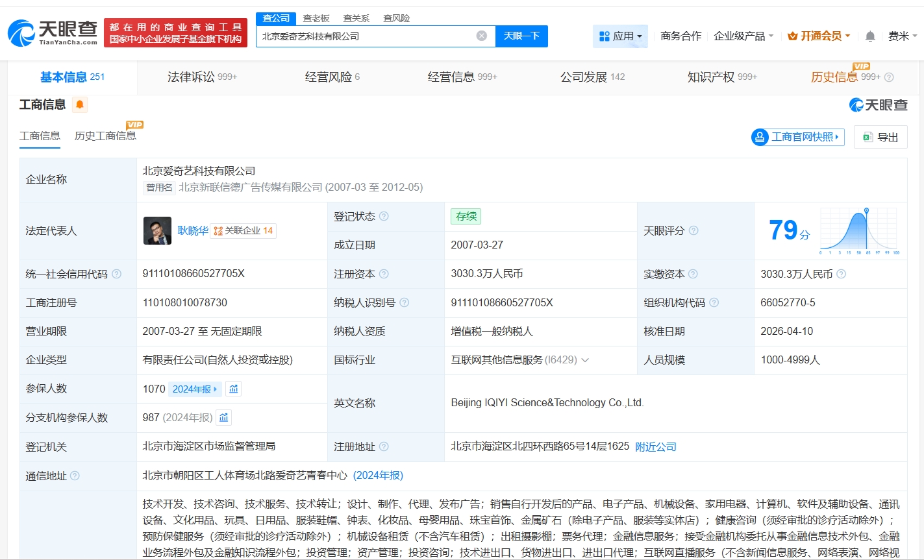Click the 天眼一下 search button
924x560 pixels.
coord(522,36)
